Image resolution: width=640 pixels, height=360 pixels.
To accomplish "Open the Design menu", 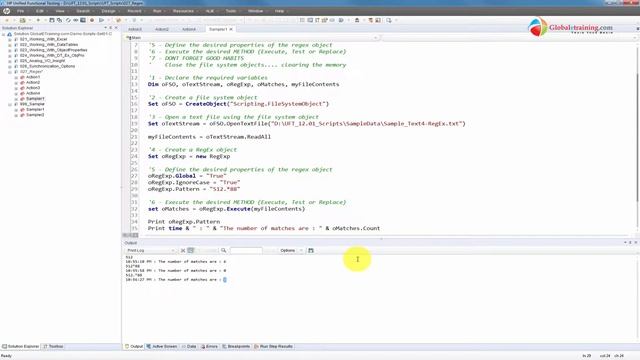I will (x=108, y=11).
